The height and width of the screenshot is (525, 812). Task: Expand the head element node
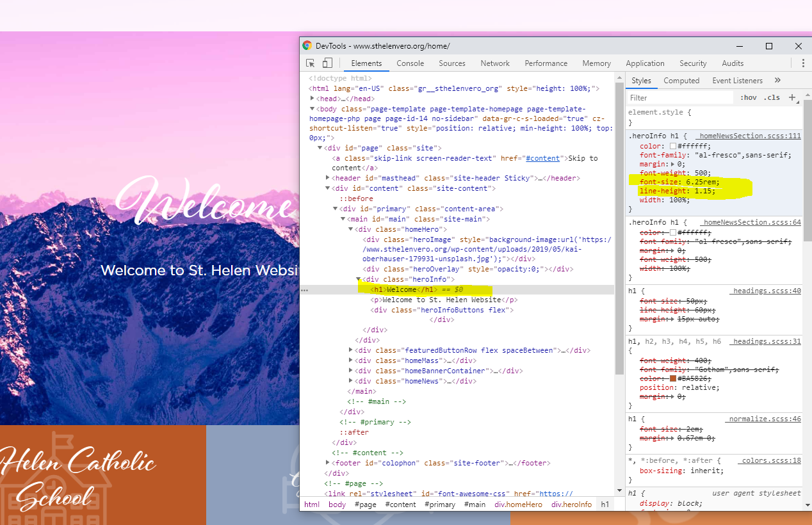(x=313, y=99)
